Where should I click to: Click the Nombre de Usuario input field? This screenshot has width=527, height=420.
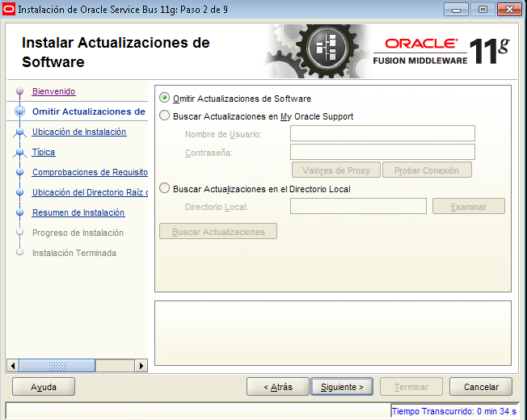382,133
